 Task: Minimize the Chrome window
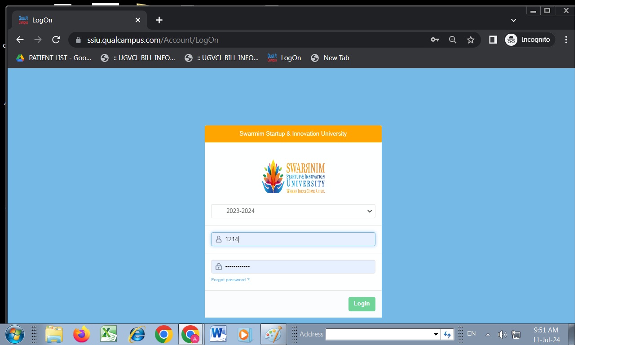tap(533, 11)
